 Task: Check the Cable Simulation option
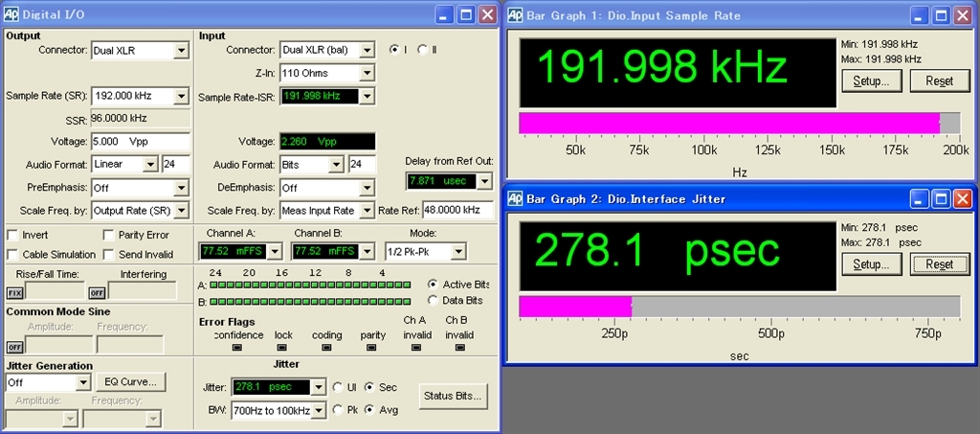(x=12, y=255)
